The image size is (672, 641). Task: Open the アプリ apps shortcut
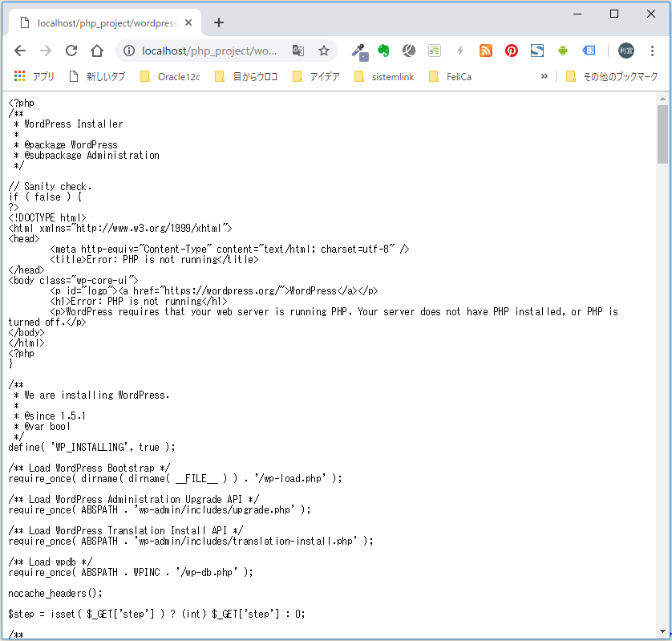point(34,77)
